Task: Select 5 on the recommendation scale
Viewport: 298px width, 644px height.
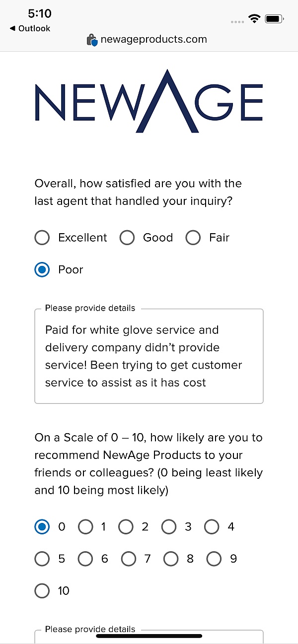Action: click(42, 559)
